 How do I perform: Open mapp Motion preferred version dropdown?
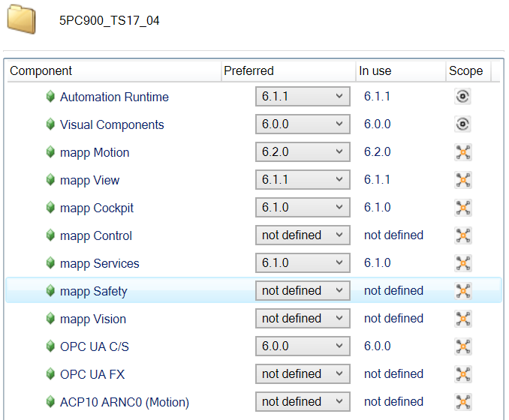[303, 152]
